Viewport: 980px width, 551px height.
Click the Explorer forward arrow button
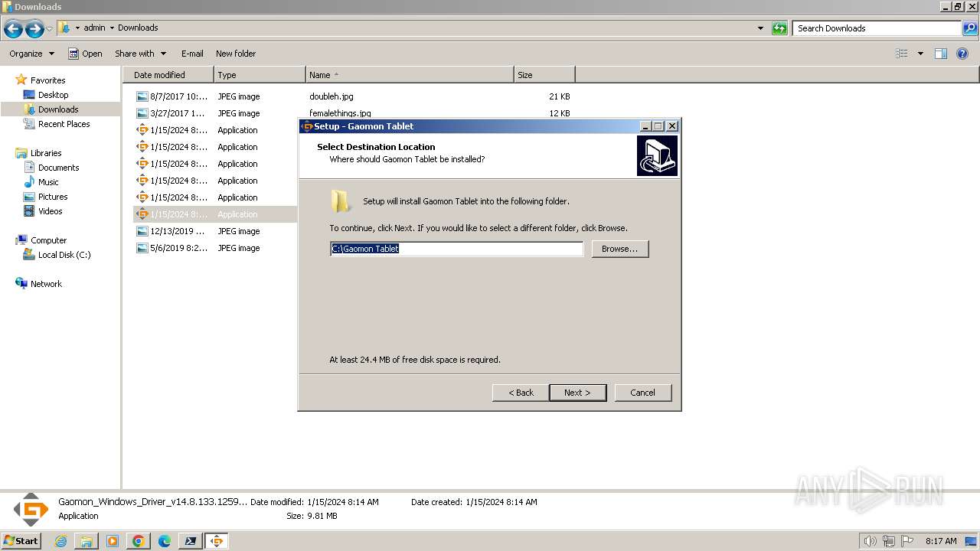click(x=34, y=29)
